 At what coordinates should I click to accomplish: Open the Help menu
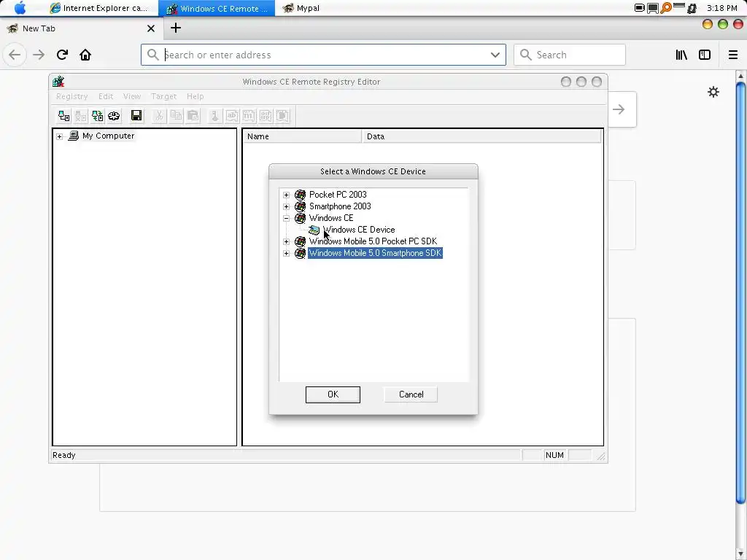pyautogui.click(x=196, y=96)
